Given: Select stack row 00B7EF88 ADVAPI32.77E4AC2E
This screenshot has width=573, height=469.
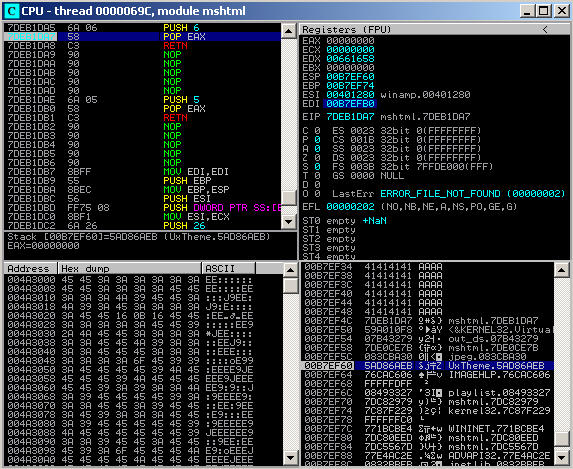Looking at the screenshot, I should [x=427, y=455].
